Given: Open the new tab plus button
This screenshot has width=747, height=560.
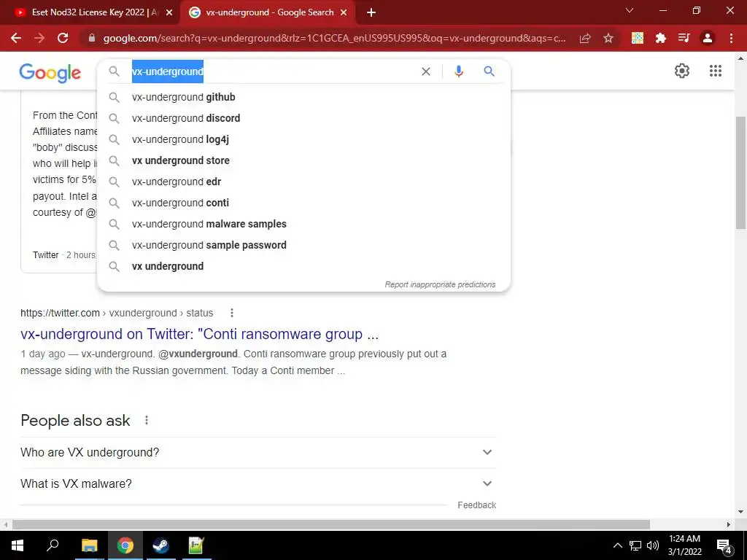Looking at the screenshot, I should [371, 12].
